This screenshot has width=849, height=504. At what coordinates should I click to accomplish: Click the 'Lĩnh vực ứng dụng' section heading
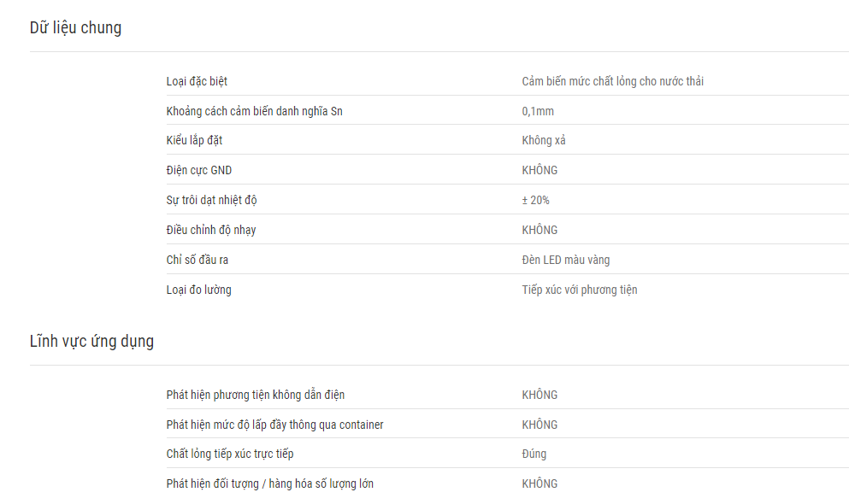tap(91, 341)
